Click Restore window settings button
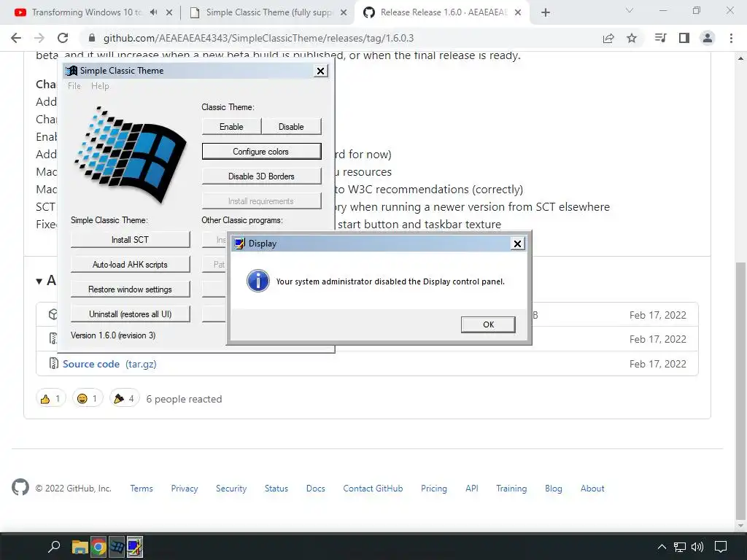The width and height of the screenshot is (747, 560). (x=130, y=289)
